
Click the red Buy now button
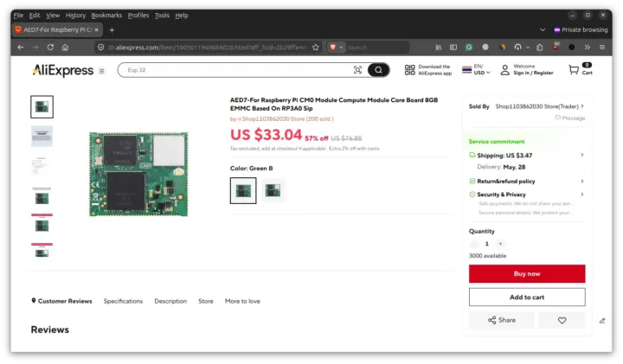click(x=527, y=274)
